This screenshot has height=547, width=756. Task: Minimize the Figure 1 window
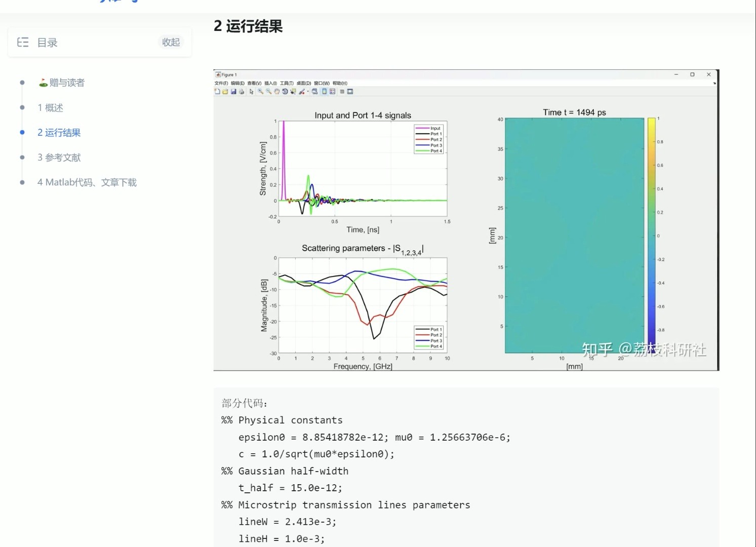point(676,74)
